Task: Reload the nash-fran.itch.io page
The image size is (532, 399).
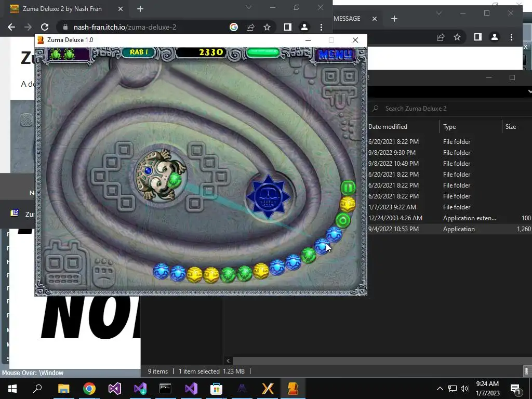Action: 45,27
